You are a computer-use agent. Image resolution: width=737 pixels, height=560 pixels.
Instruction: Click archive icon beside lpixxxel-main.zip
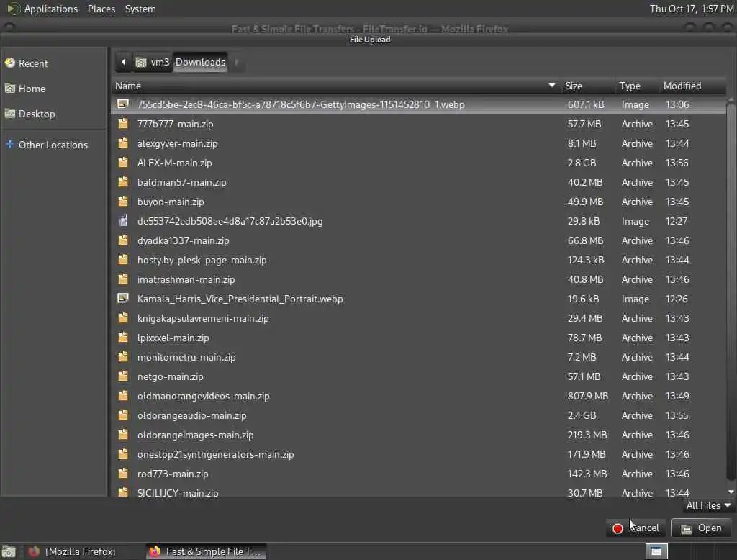tap(122, 338)
